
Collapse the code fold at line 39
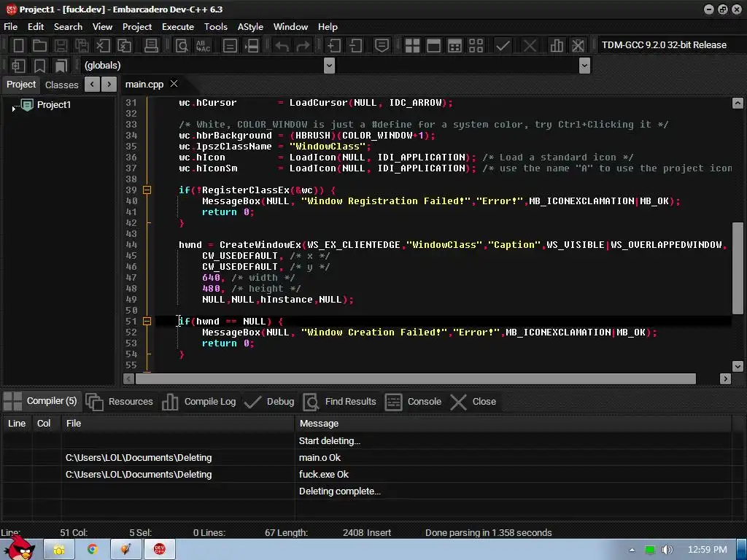147,190
